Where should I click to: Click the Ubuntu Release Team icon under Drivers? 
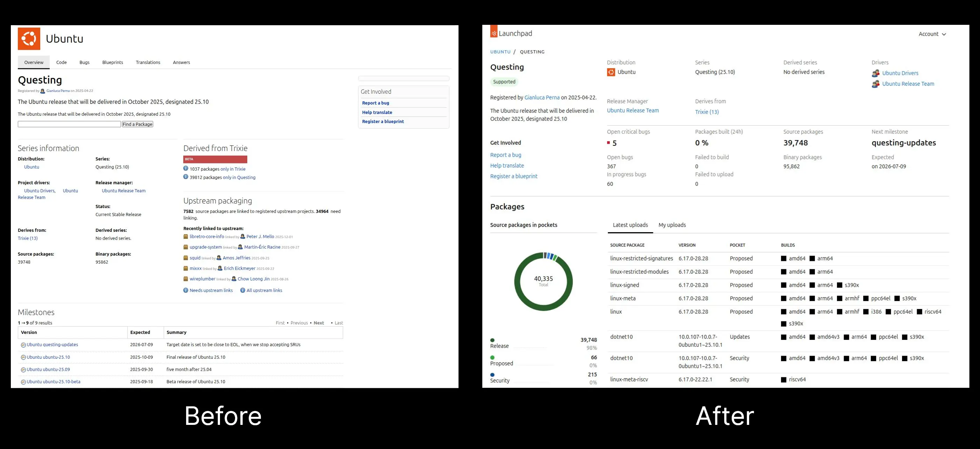pos(875,84)
